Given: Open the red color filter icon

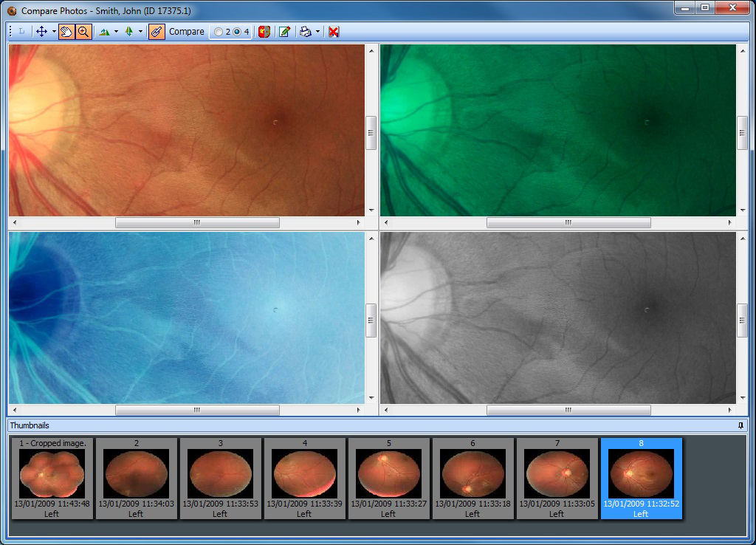Looking at the screenshot, I should pyautogui.click(x=264, y=32).
